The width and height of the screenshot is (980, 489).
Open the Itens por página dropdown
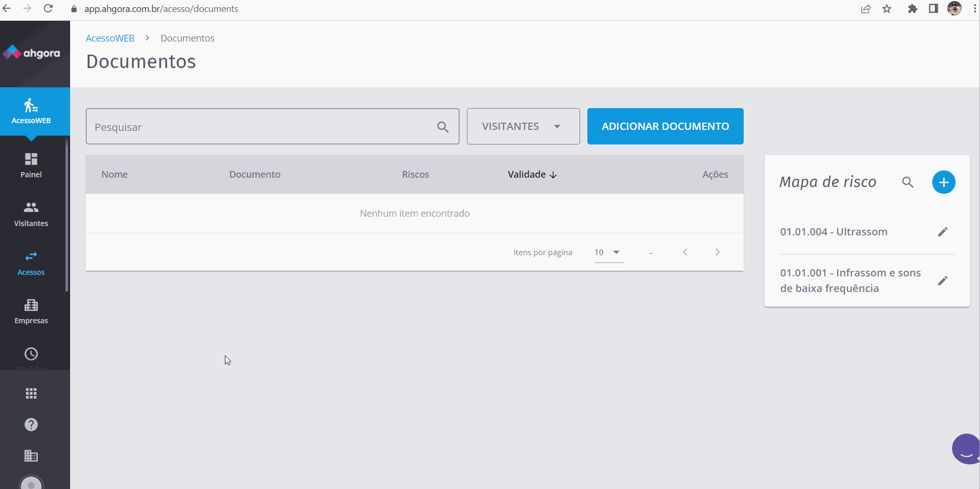pyautogui.click(x=608, y=253)
